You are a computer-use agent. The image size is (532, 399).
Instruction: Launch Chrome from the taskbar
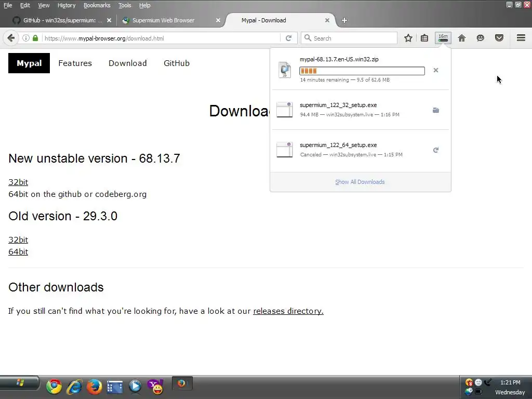pos(54,387)
